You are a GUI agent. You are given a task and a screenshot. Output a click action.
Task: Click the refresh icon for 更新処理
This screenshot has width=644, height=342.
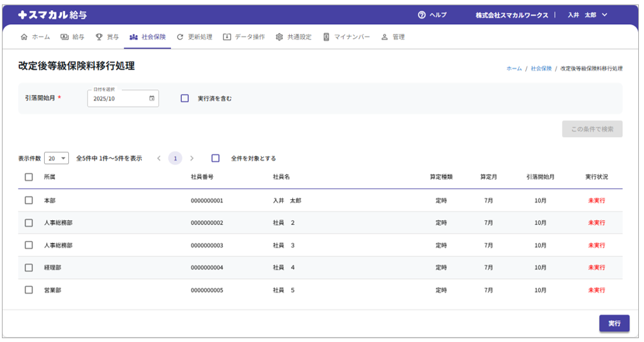click(180, 37)
